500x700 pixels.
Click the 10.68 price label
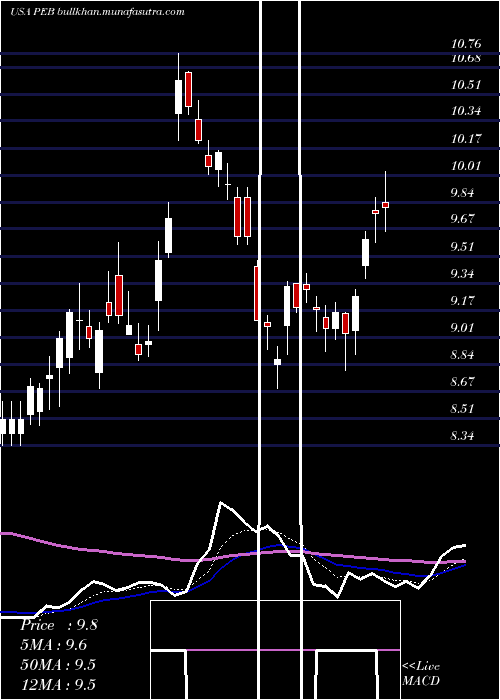click(x=466, y=58)
